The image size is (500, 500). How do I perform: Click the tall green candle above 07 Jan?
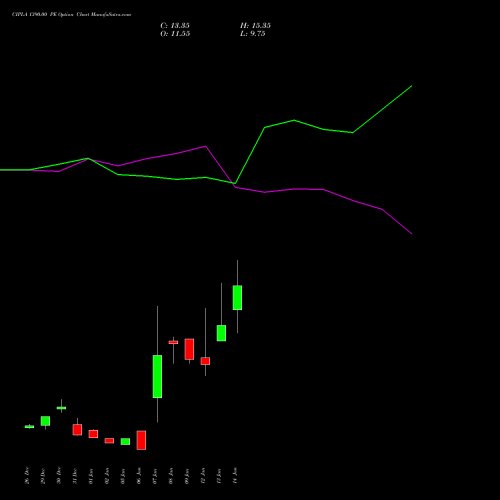(157, 376)
